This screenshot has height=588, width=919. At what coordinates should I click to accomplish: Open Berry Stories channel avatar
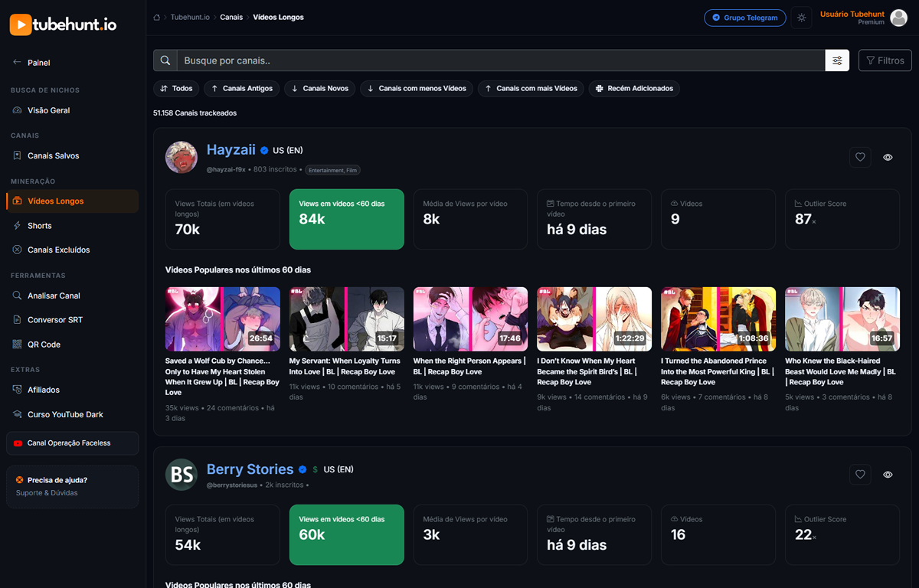[182, 475]
